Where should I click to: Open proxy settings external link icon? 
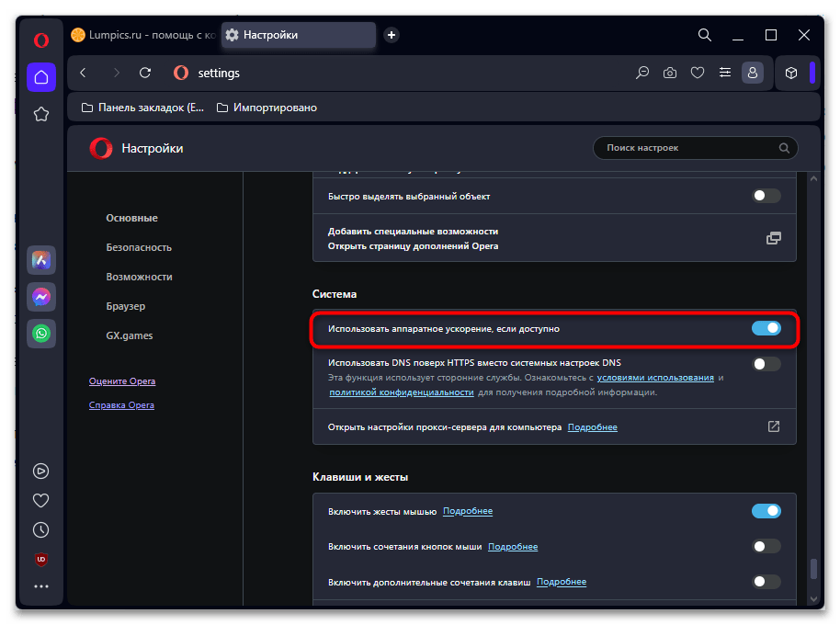[x=773, y=426]
